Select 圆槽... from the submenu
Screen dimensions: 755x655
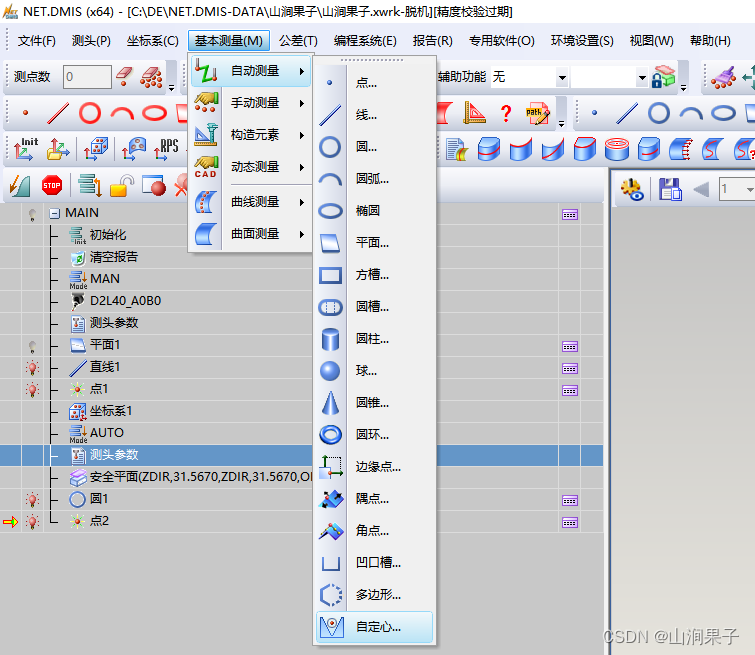coord(374,307)
